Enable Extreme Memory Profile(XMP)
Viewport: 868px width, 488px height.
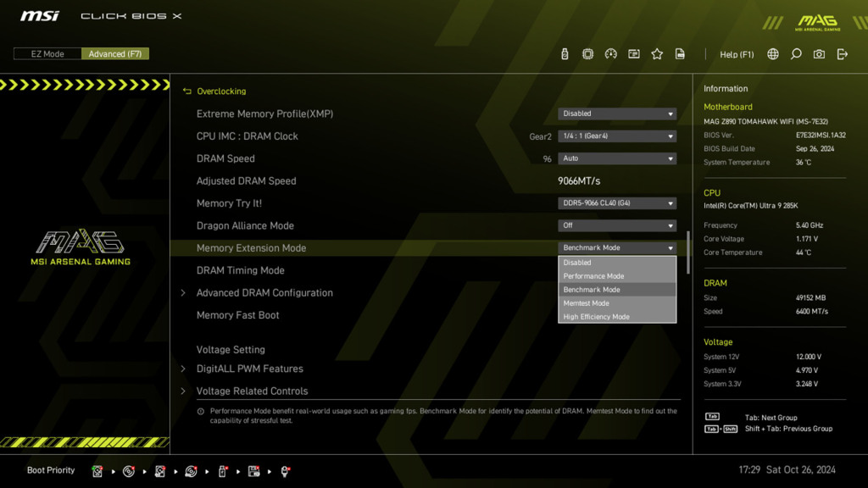617,114
